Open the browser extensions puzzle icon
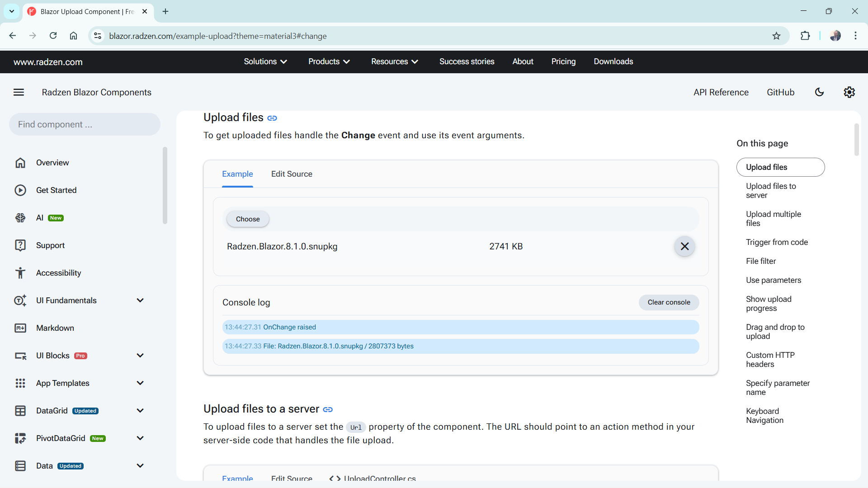The width and height of the screenshot is (868, 488). [x=805, y=36]
